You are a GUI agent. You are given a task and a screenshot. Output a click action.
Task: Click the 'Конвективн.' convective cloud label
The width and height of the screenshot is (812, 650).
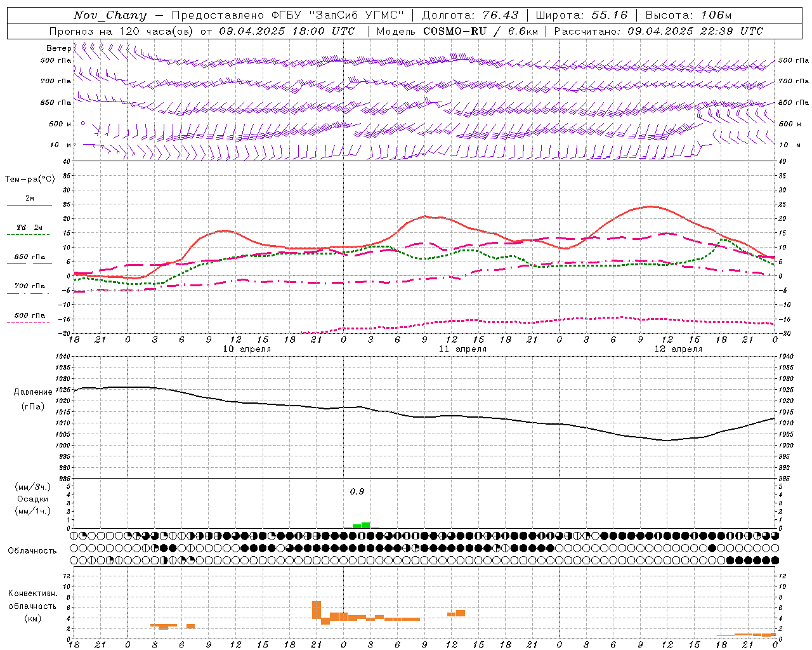[33, 594]
